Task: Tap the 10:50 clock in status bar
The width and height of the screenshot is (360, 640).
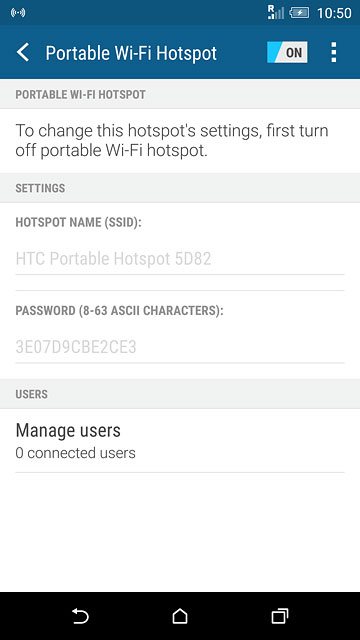Action: point(334,13)
